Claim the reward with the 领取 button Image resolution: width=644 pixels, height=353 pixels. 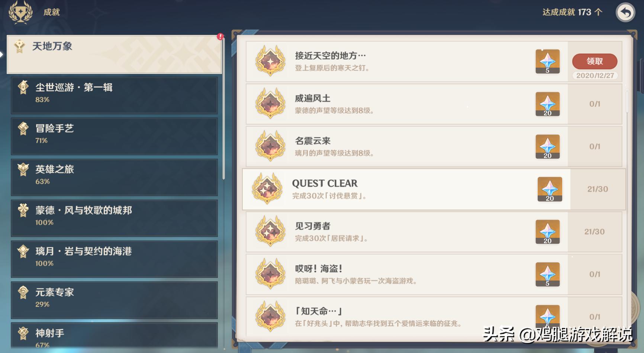click(x=595, y=61)
